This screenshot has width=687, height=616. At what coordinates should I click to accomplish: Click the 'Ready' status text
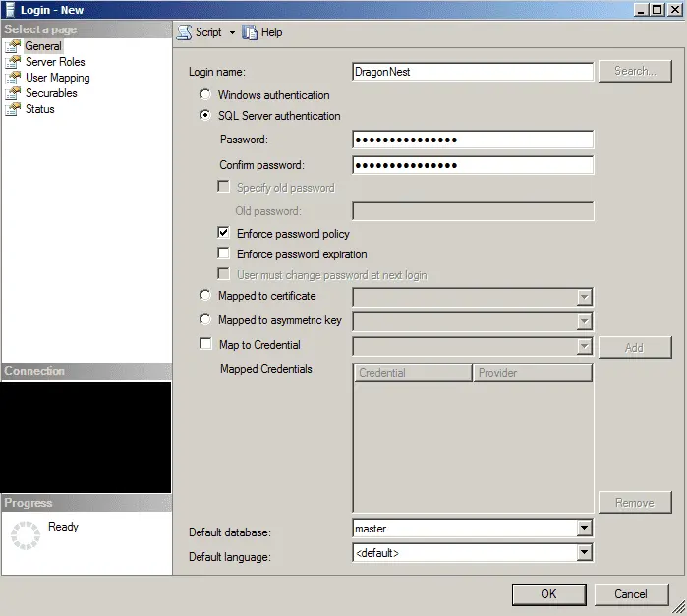[x=63, y=527]
